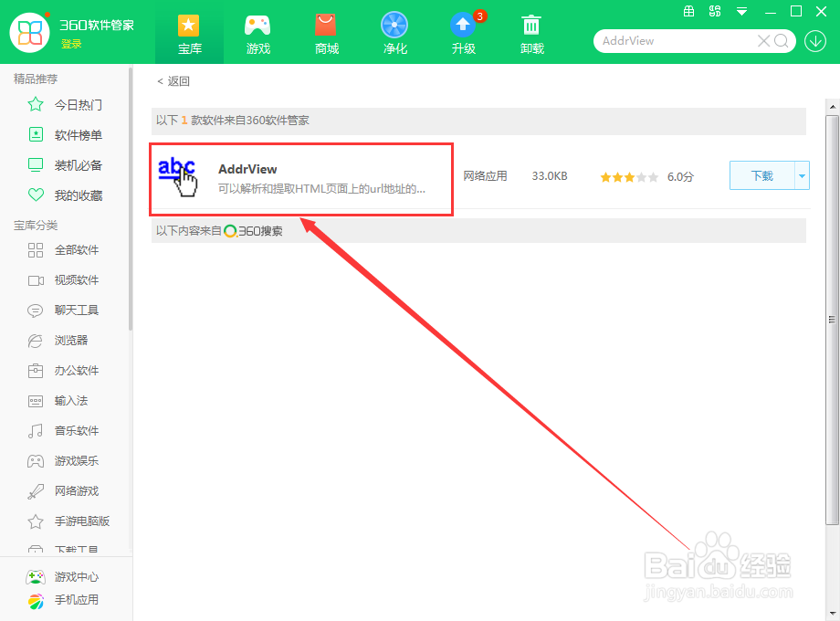The height and width of the screenshot is (621, 840).
Task: Select 音乐软件 category
Action: tap(77, 430)
